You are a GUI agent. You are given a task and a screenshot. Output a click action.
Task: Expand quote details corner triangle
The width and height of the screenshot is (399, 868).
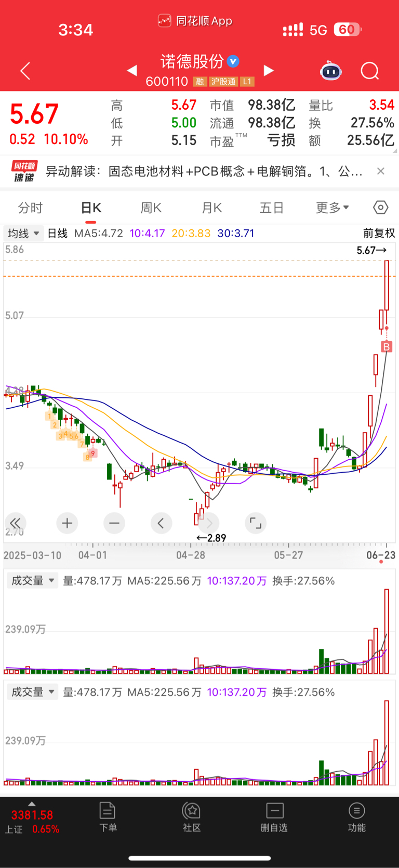[395, 150]
